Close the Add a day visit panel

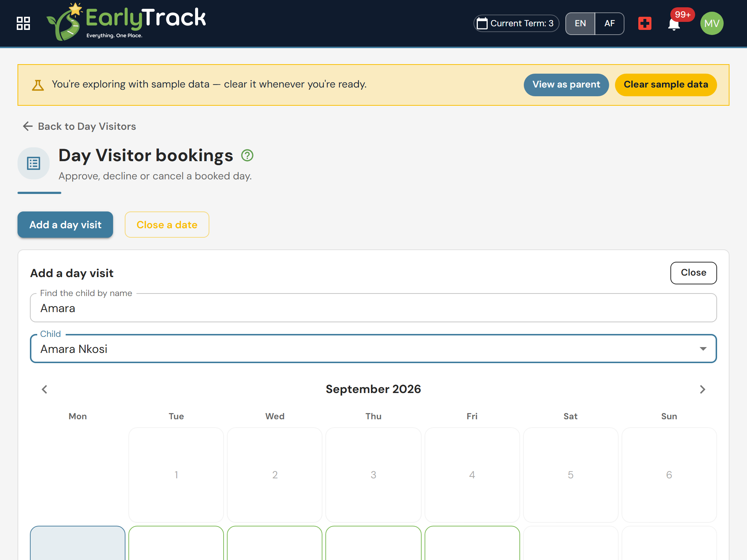tap(693, 273)
